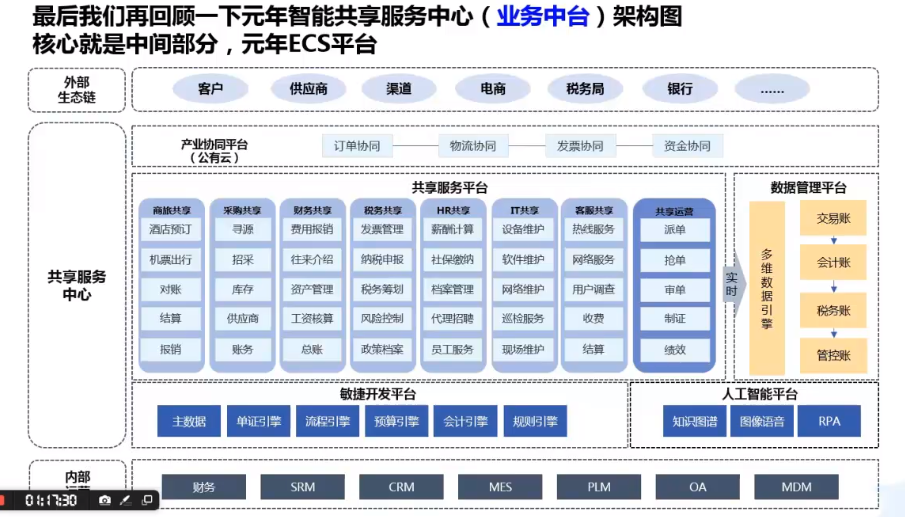Click the blue 业务中台 text in title
Image resolution: width=905 pixels, height=517 pixels.
pos(543,16)
